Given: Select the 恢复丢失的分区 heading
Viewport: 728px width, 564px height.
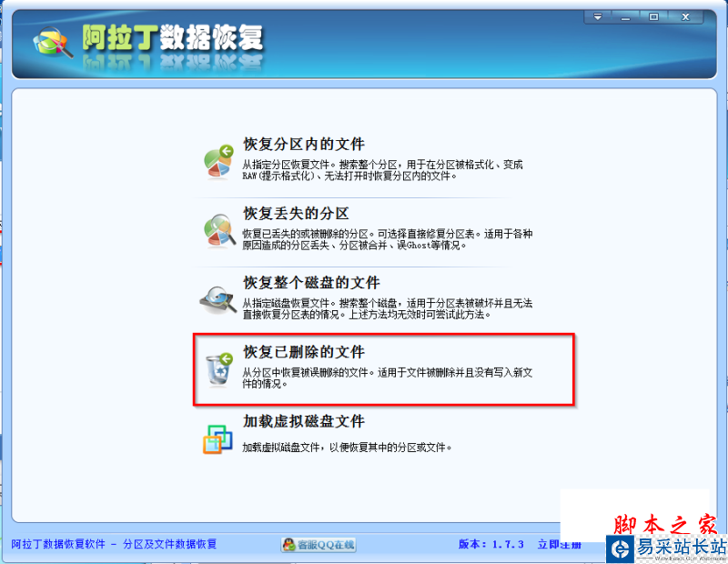Looking at the screenshot, I should pos(296,213).
